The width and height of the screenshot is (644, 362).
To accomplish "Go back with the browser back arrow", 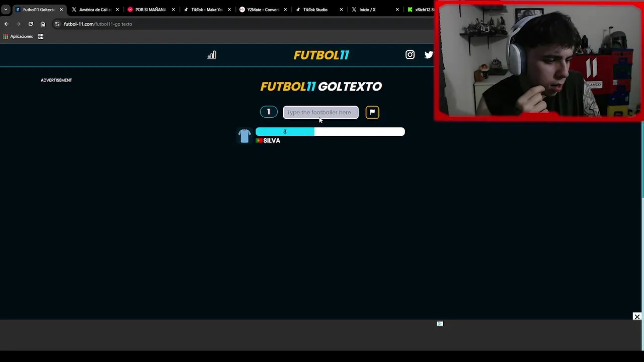I will point(6,24).
